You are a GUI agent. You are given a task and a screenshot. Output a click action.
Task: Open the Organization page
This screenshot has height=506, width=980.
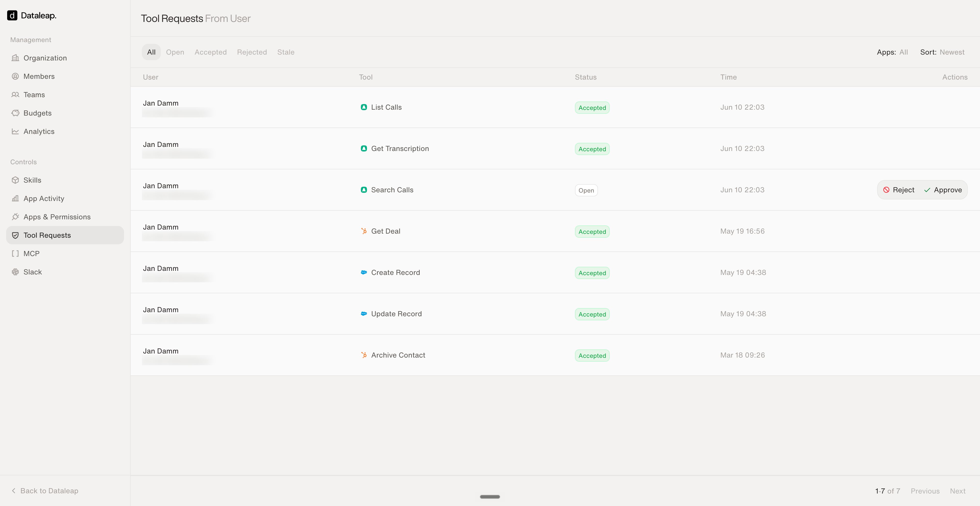[65, 58]
